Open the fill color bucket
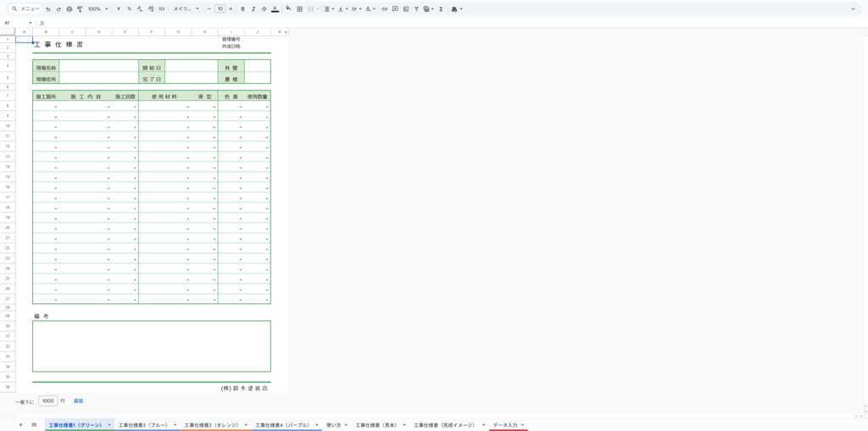Image resolution: width=868 pixels, height=431 pixels. (288, 8)
